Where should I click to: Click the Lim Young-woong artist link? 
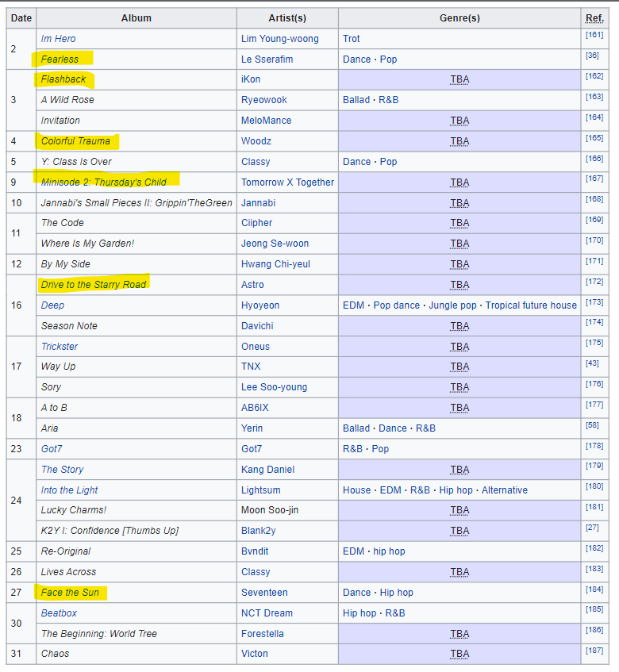pyautogui.click(x=280, y=39)
